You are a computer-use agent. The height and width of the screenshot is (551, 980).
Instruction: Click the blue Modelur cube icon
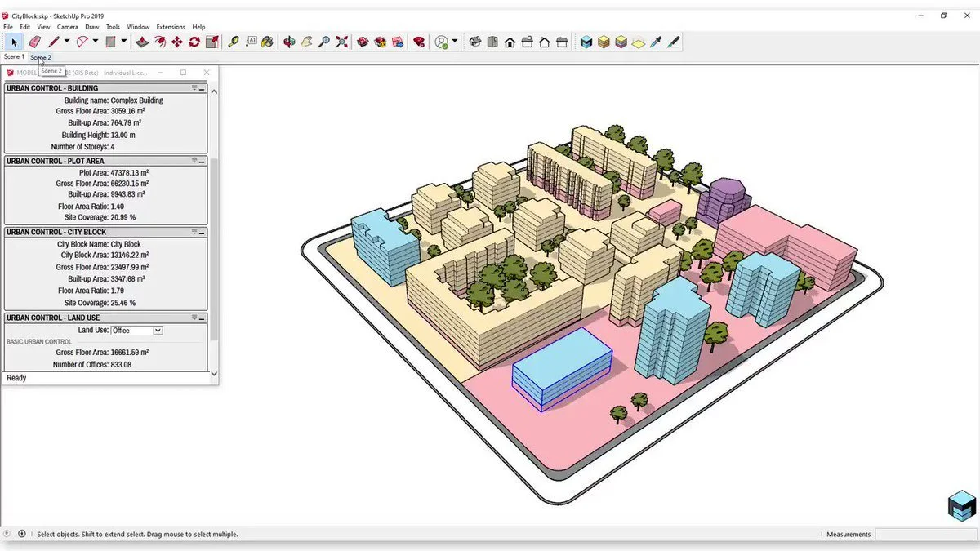pos(586,42)
